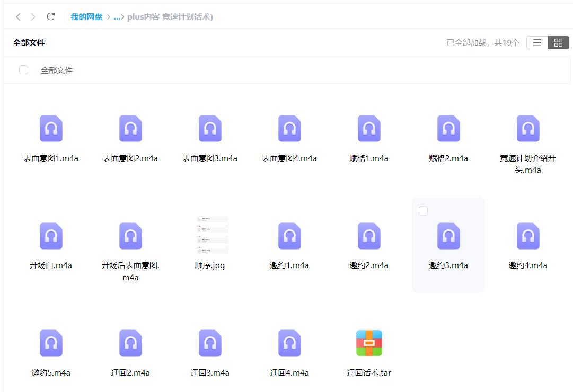Click the 迂回2.m4a file name label
573x392 pixels.
(x=130, y=373)
